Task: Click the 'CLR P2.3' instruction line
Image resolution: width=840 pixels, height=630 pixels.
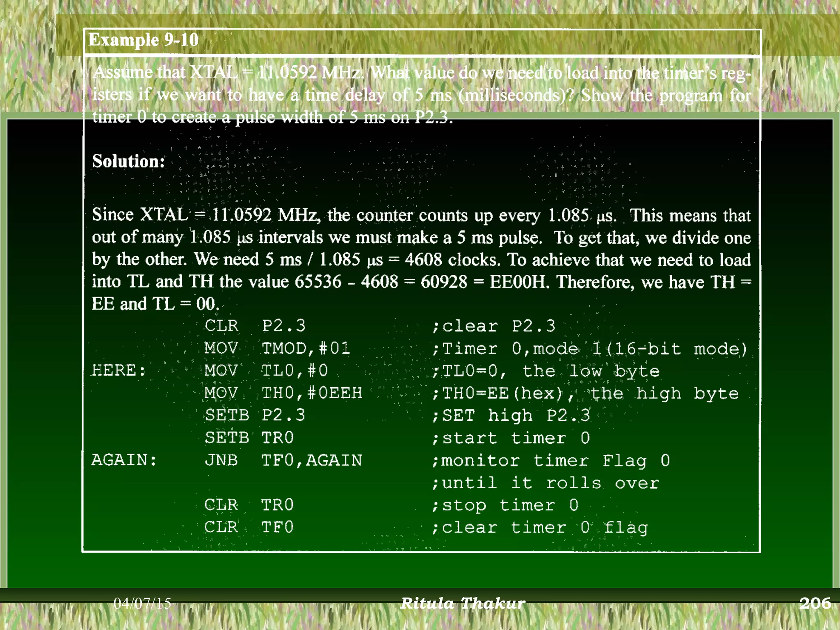Action: pyautogui.click(x=255, y=326)
